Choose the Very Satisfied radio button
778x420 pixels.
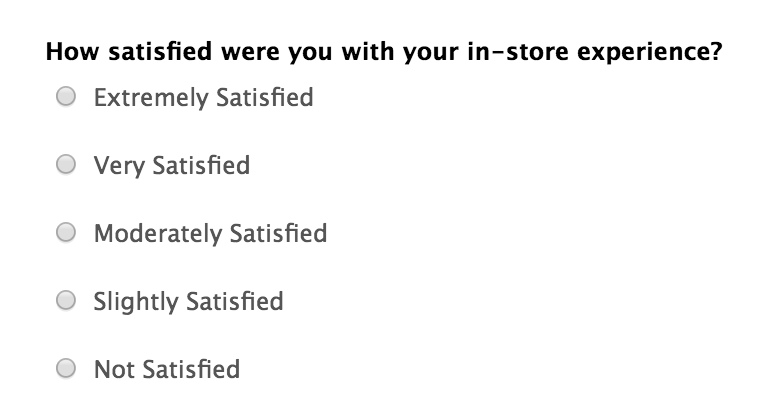66,164
